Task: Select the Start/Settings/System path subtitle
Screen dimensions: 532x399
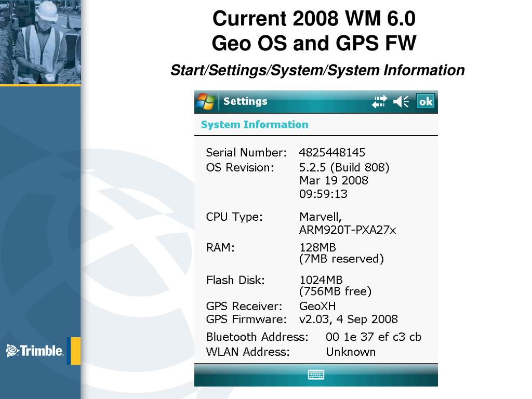Action: pyautogui.click(x=317, y=70)
